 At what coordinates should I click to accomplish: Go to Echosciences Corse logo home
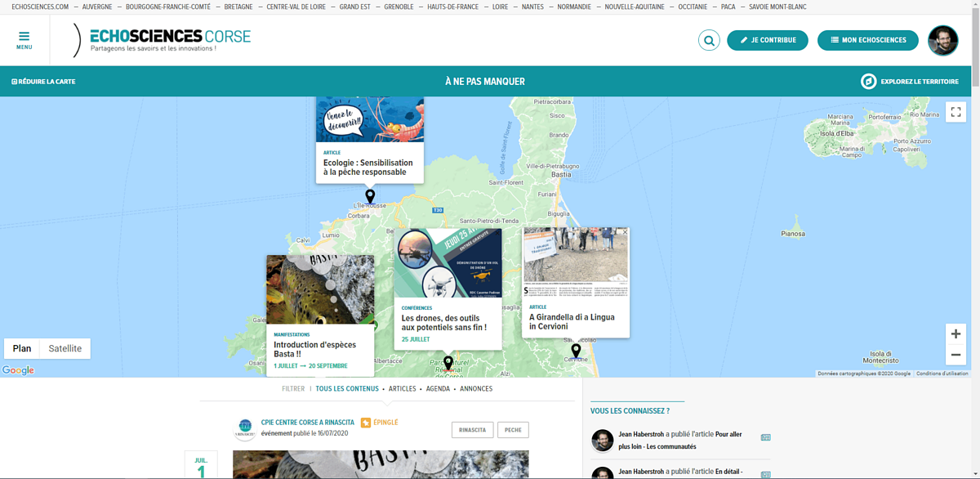pyautogui.click(x=162, y=40)
